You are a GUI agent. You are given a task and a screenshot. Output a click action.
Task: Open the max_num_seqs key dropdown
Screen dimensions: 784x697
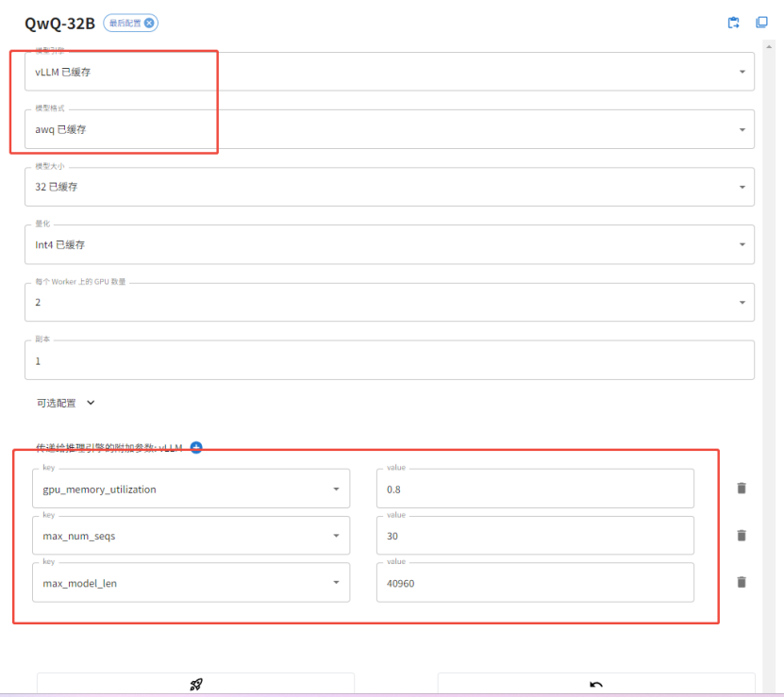click(x=191, y=536)
